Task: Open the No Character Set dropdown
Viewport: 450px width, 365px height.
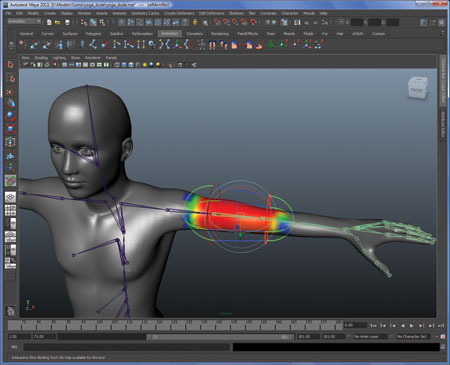Action: (412, 337)
